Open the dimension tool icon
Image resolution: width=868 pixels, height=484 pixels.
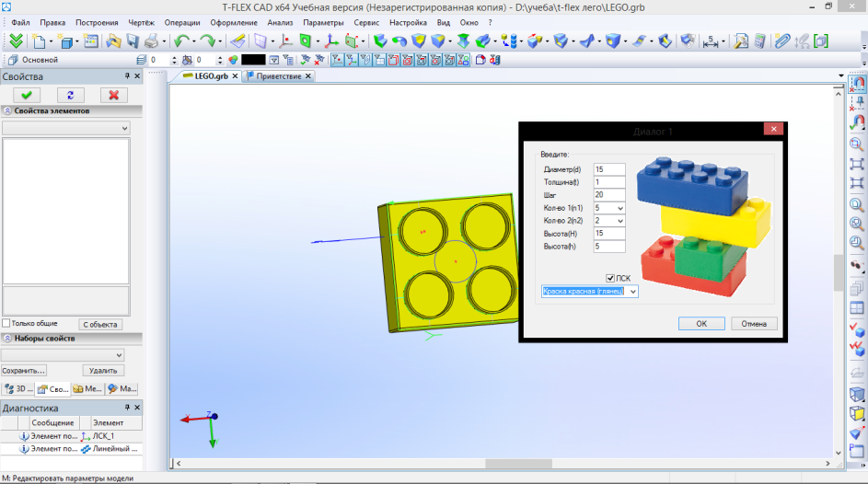coord(711,41)
